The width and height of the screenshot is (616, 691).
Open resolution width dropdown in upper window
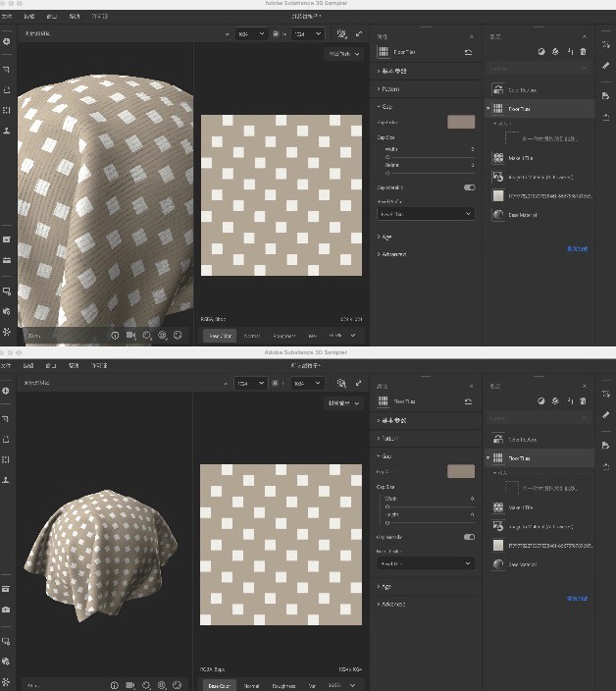pyautogui.click(x=251, y=34)
